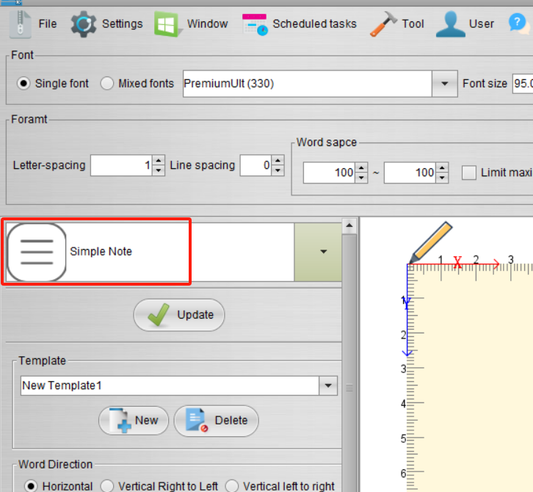Click the File zipper icon
The width and height of the screenshot is (533, 492).
(20, 24)
